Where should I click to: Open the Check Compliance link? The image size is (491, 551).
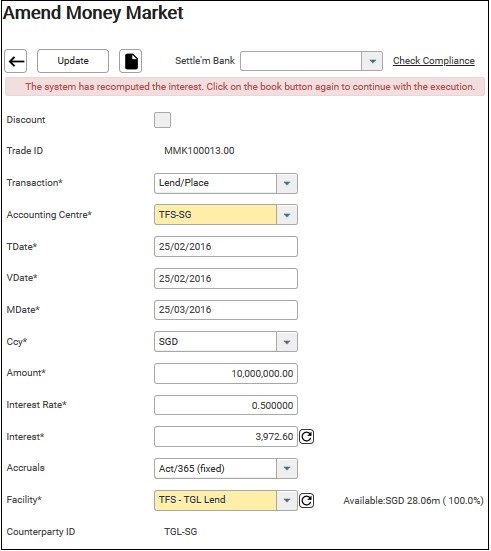pos(434,61)
